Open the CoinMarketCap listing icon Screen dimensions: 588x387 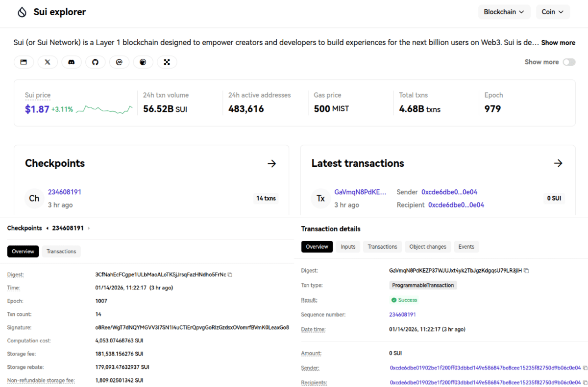119,62
